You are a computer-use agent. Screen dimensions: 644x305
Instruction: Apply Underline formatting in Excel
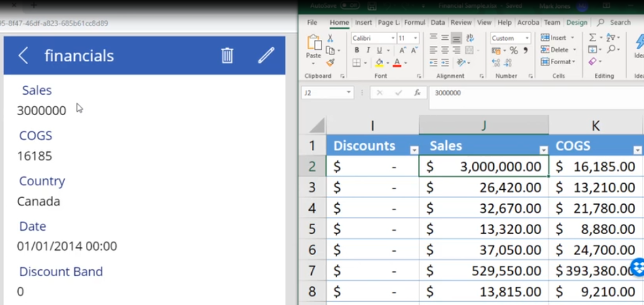click(379, 50)
